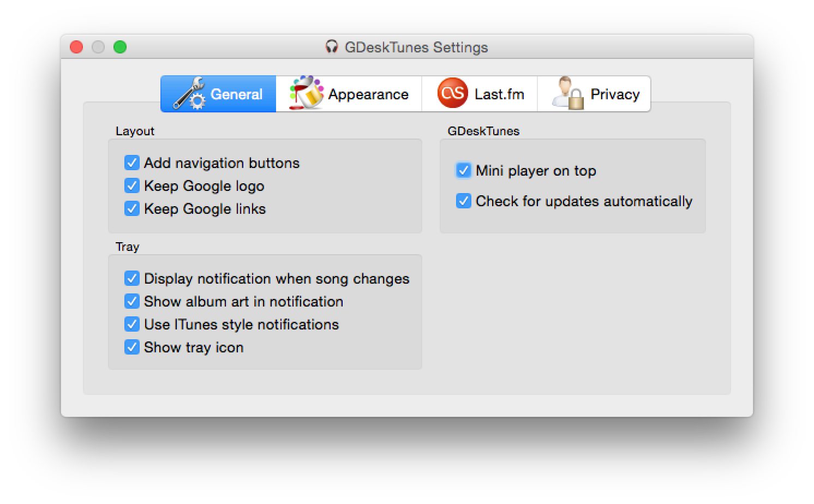Toggle Mini player on top
Viewport: 814px width, 504px height.
click(464, 170)
